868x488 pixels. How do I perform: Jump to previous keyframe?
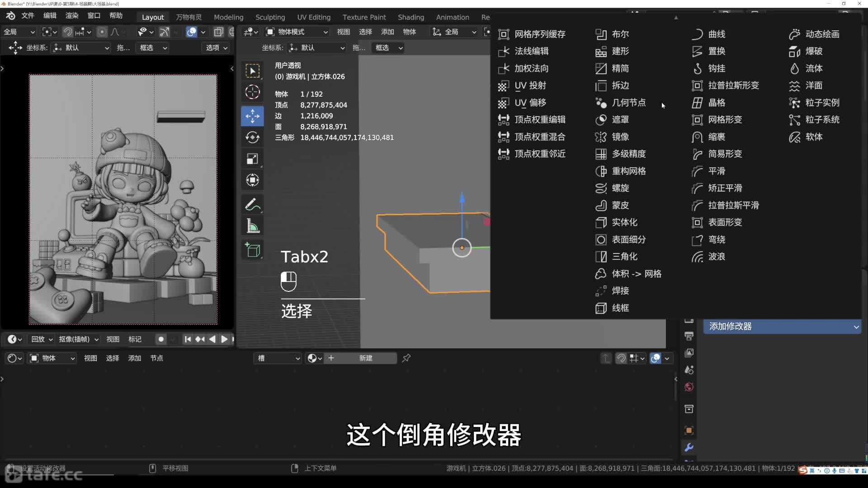tap(200, 339)
